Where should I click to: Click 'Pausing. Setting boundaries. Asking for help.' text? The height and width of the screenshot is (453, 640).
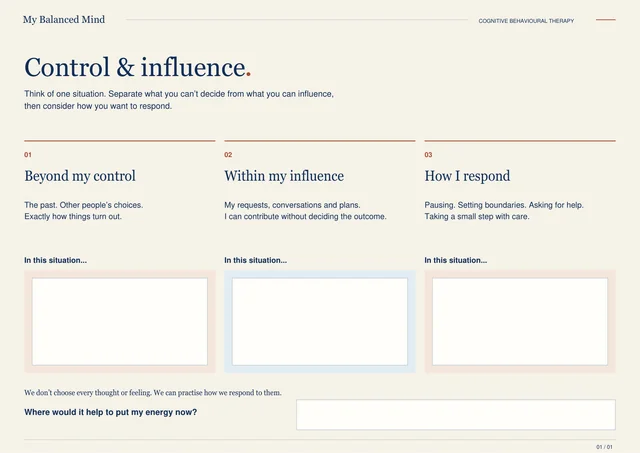pyautogui.click(x=504, y=205)
